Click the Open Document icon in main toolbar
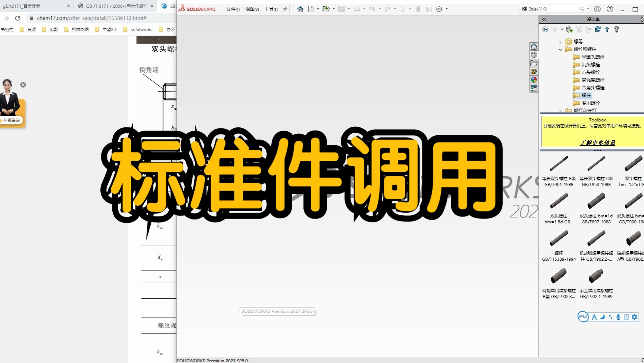The height and width of the screenshot is (363, 644). click(x=325, y=9)
